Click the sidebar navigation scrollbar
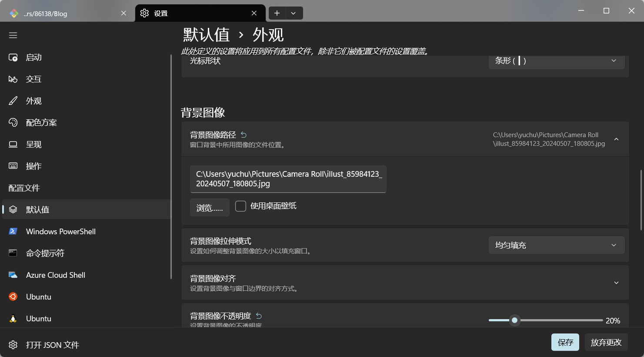The image size is (644, 357). (x=171, y=168)
